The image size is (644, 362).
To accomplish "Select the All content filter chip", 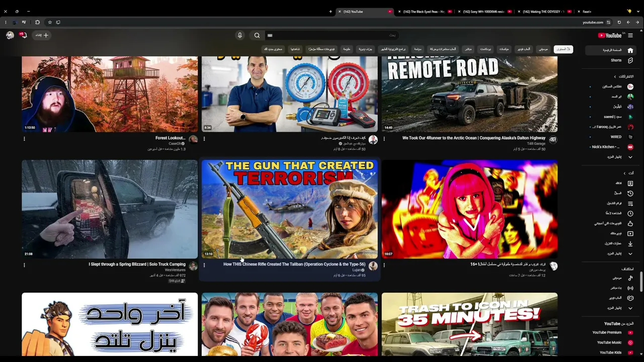I will 563,49.
